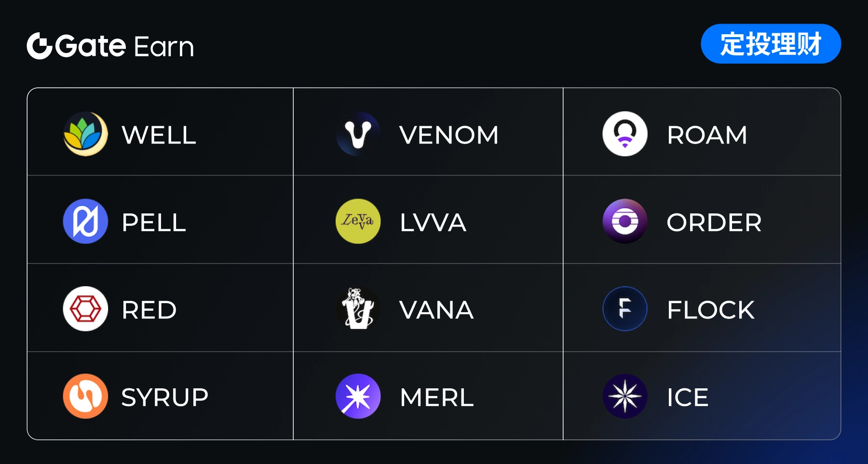Select the ICE snowflake token icon

coord(624,396)
